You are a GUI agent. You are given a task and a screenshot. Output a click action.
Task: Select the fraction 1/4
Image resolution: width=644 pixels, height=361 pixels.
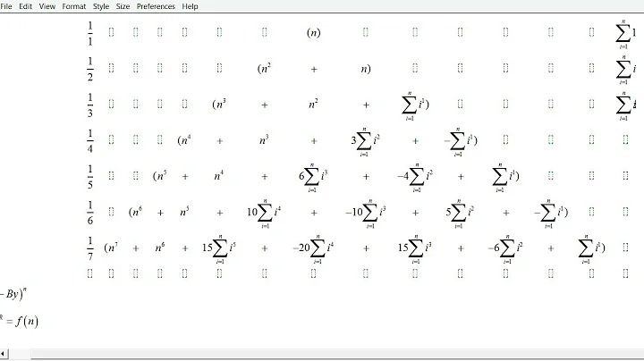[90, 140]
